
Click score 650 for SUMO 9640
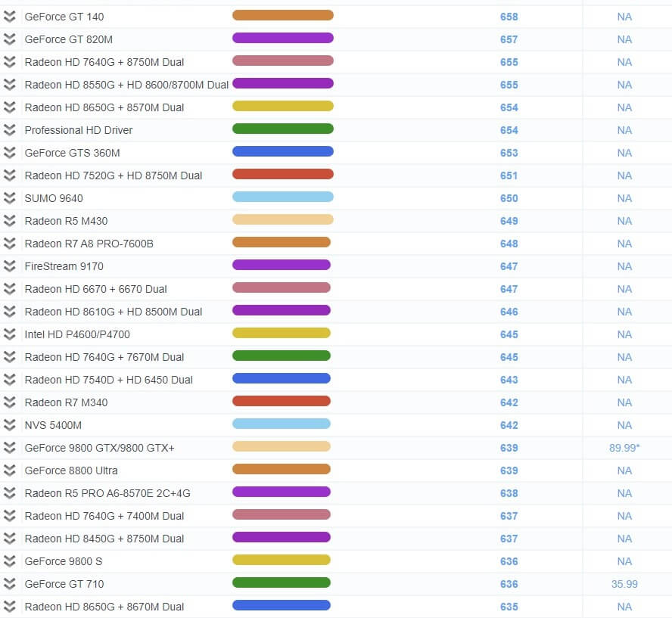pos(509,198)
